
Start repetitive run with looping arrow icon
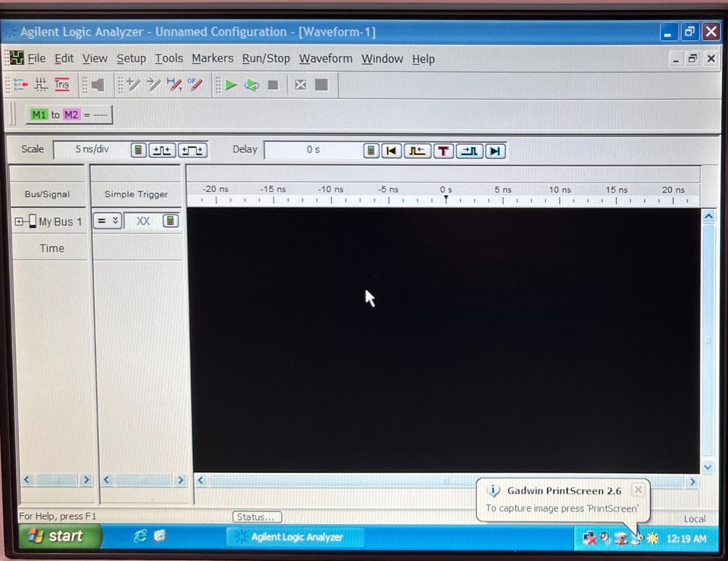[252, 85]
